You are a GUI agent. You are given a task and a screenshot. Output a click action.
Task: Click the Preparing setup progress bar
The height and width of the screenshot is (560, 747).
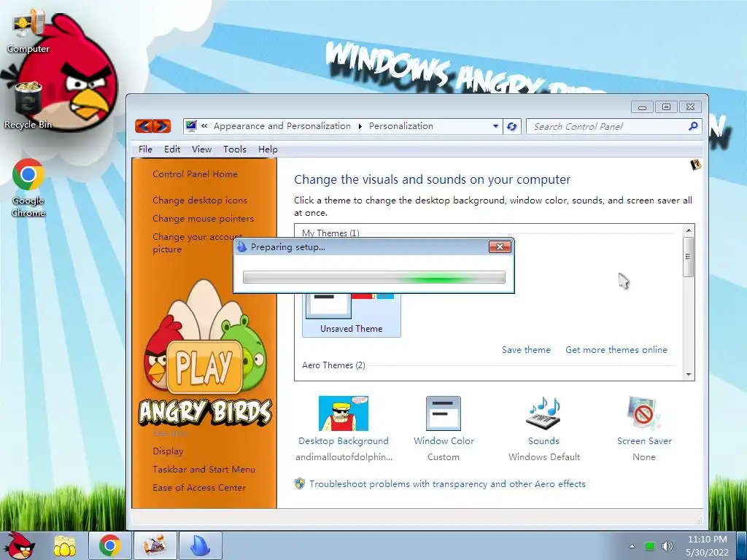(x=374, y=277)
